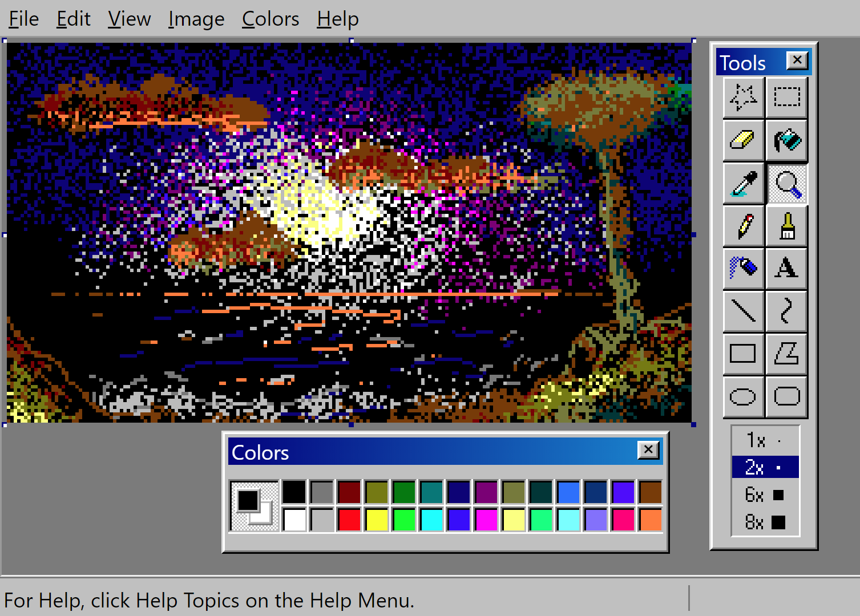The image size is (860, 616).
Task: Close the Colors palette window
Action: point(648,450)
